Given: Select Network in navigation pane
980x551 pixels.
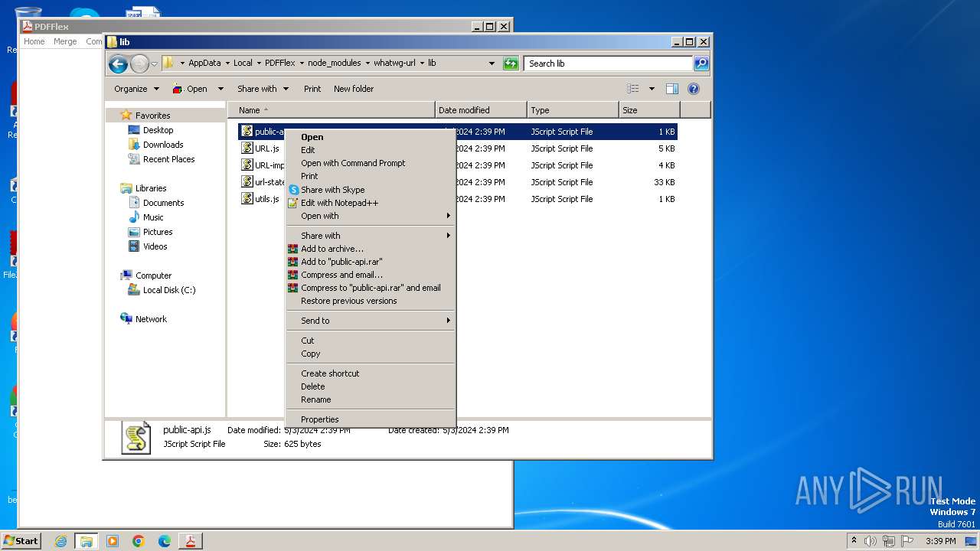Looking at the screenshot, I should [x=151, y=319].
